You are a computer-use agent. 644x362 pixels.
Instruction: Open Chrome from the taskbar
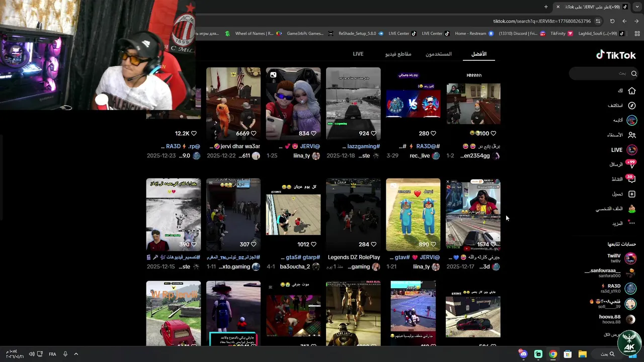coord(553,354)
